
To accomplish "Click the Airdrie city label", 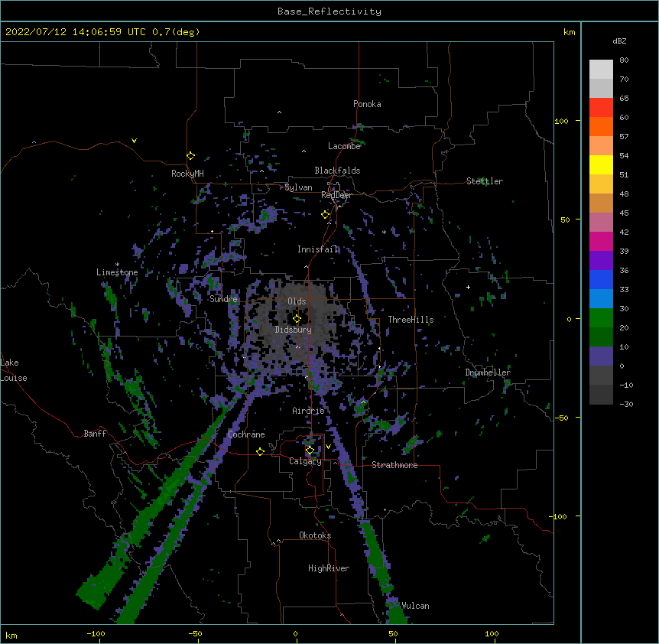I will pyautogui.click(x=308, y=411).
